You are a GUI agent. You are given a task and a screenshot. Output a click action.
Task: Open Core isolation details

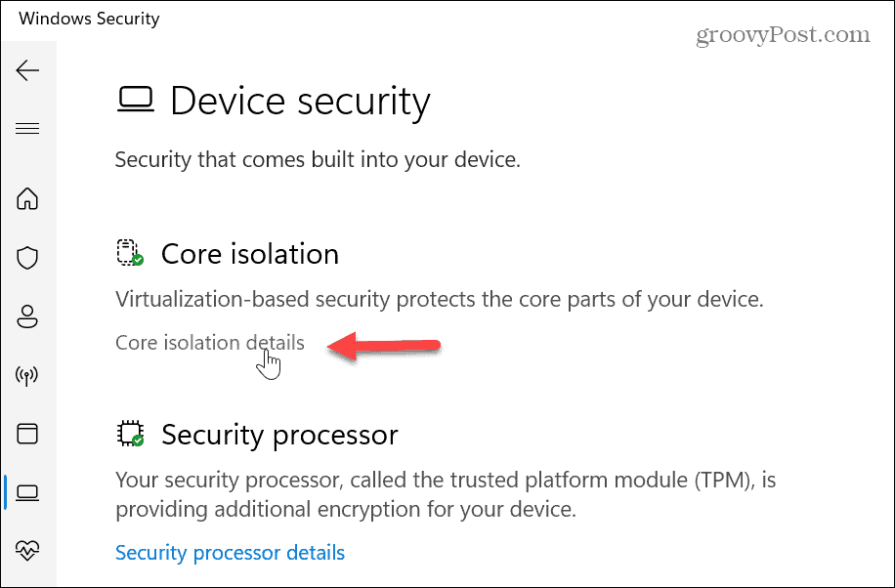[x=209, y=342]
